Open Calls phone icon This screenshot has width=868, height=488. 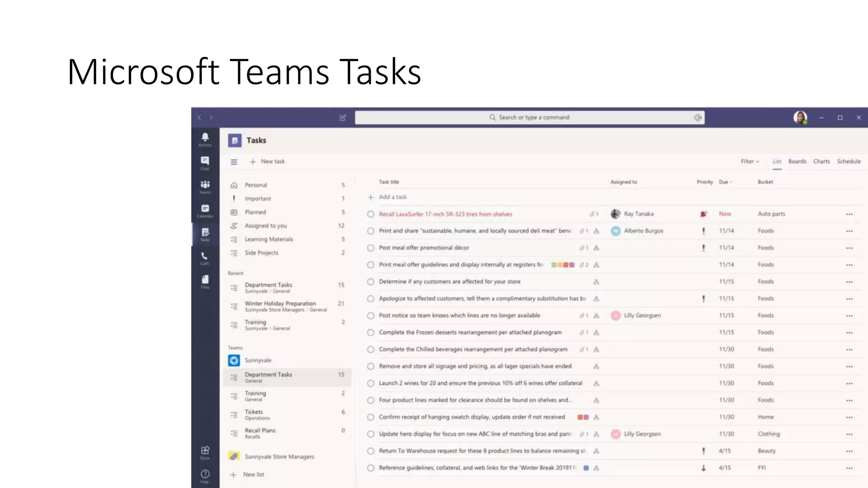[205, 258]
